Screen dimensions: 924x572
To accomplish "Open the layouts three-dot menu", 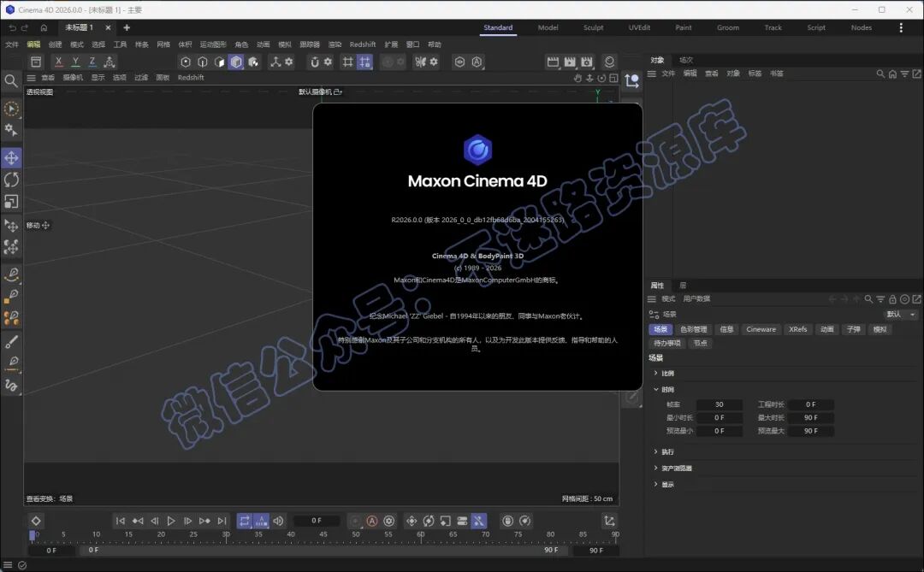I will [x=901, y=27].
